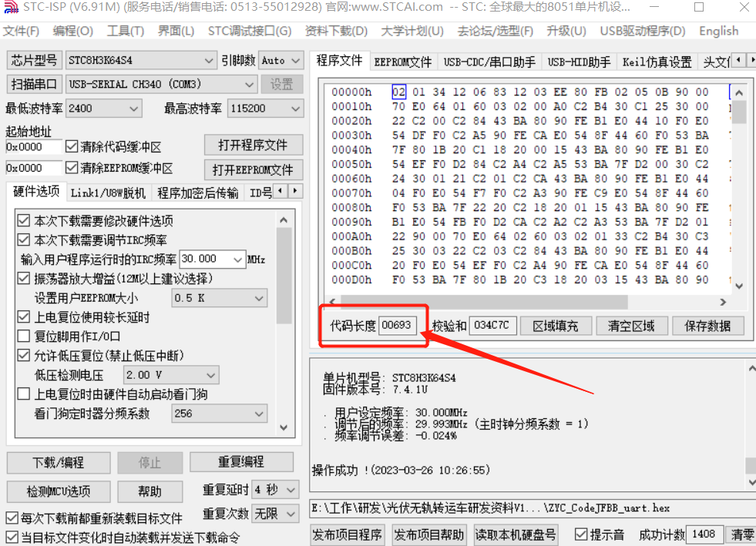756x546 pixels.
Task: Open serial port dropdown USB-SERIAL CH340 (COM3)
Action: pos(160,85)
